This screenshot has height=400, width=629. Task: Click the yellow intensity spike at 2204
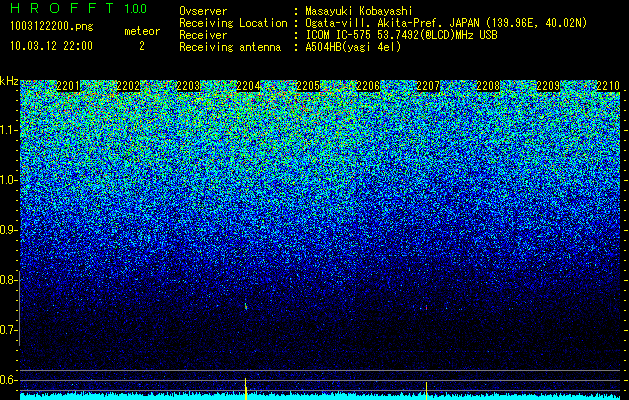coord(246,389)
